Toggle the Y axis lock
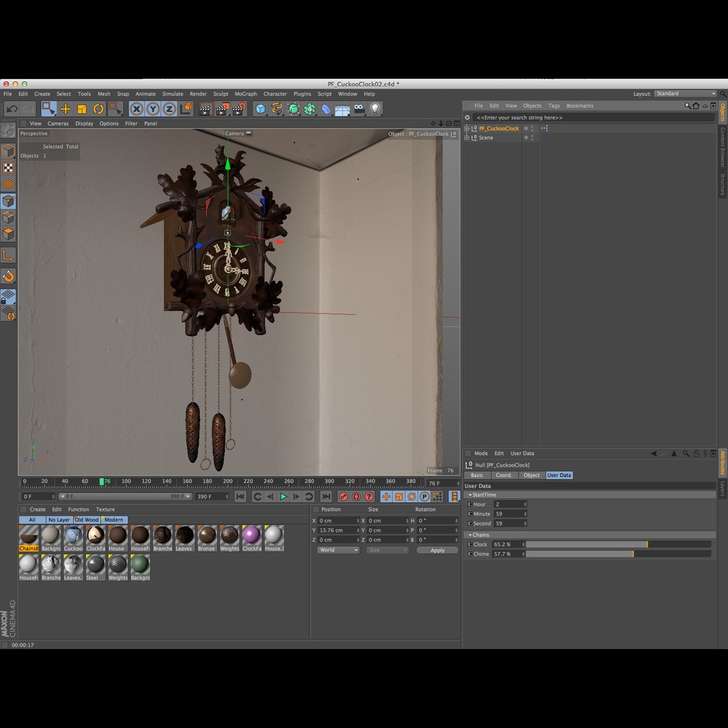Screen dimensions: 728x728 [153, 109]
